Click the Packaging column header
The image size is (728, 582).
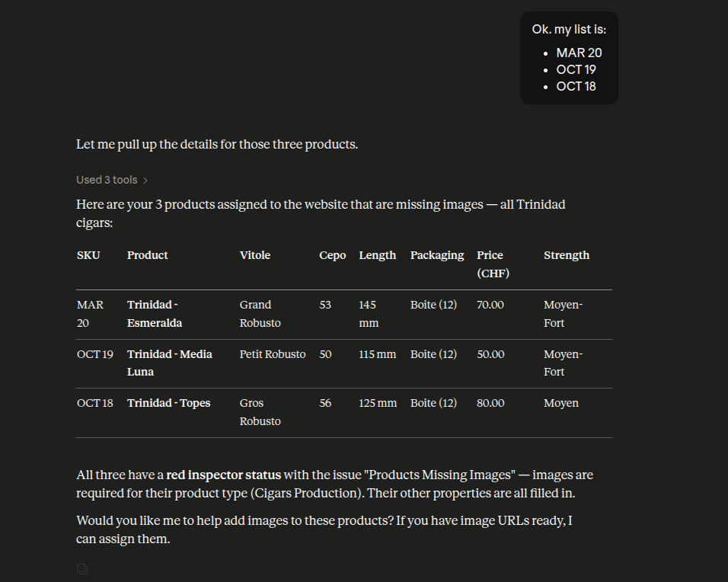click(437, 255)
